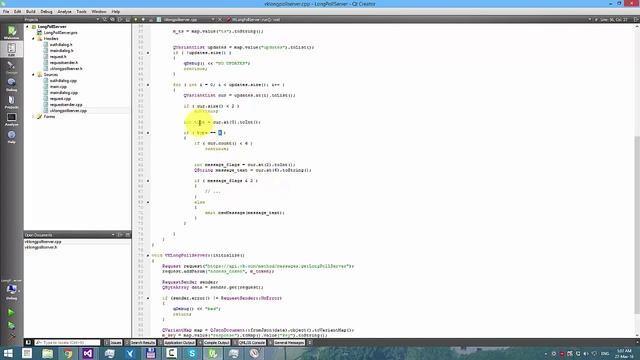
Task: Show the Compile Output pane
Action: pyautogui.click(x=214, y=343)
